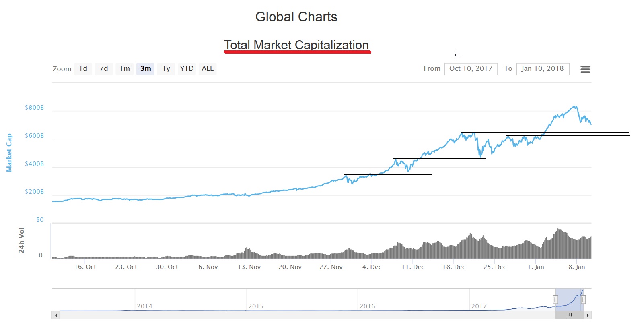Viewport: 644px width, 325px height.
Task: Edit the From date field
Action: tap(471, 69)
